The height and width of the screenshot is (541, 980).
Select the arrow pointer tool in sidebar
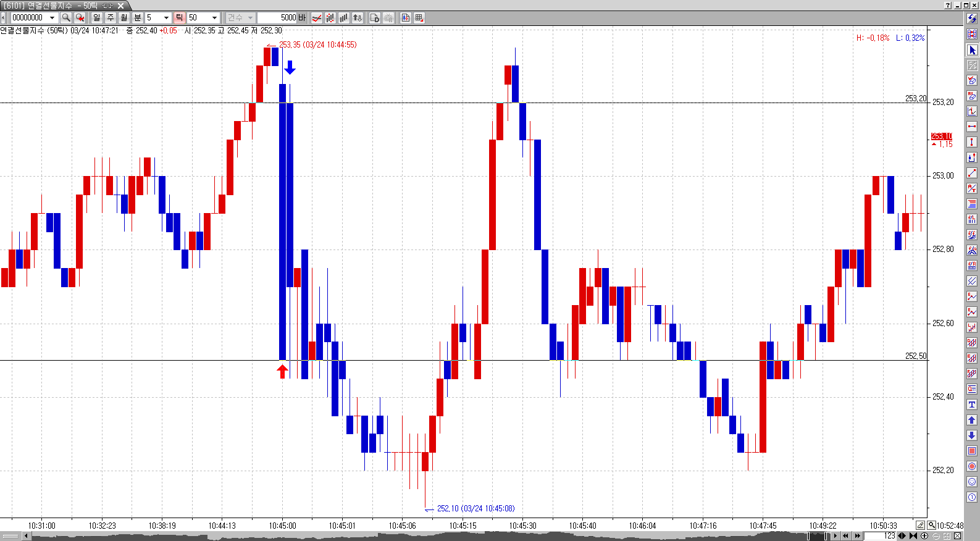pyautogui.click(x=972, y=50)
